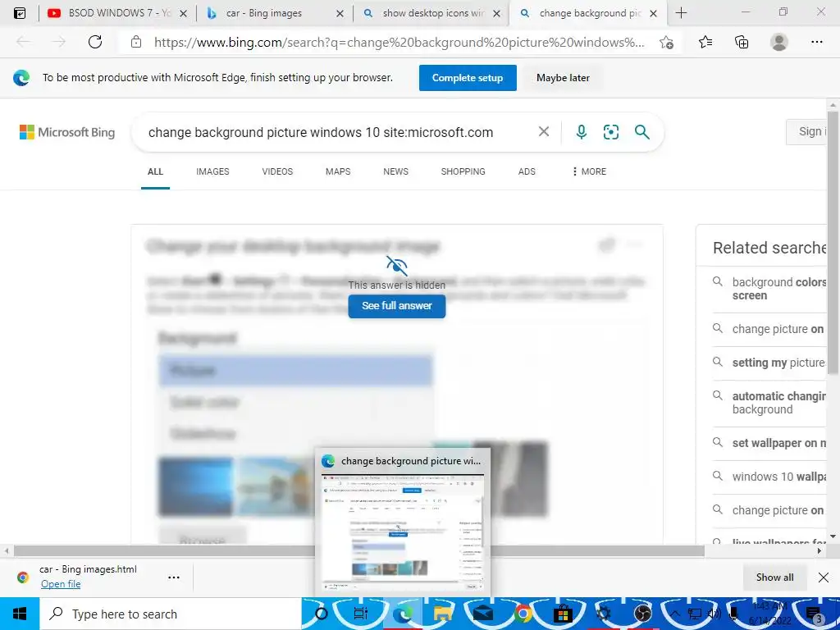The height and width of the screenshot is (630, 840).
Task: Click See full answer button
Action: (397, 306)
